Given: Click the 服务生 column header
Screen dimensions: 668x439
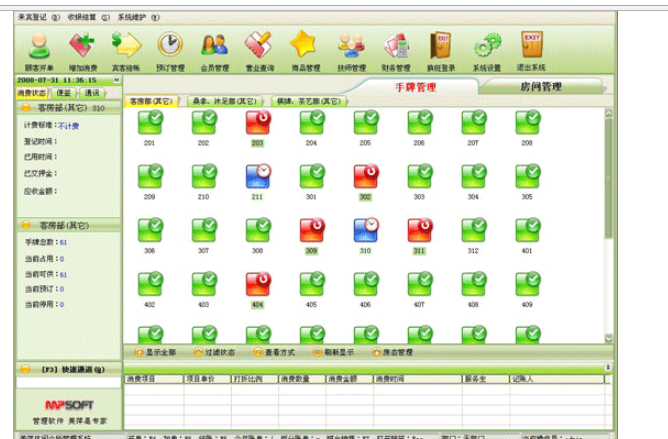Looking at the screenshot, I should point(486,379).
